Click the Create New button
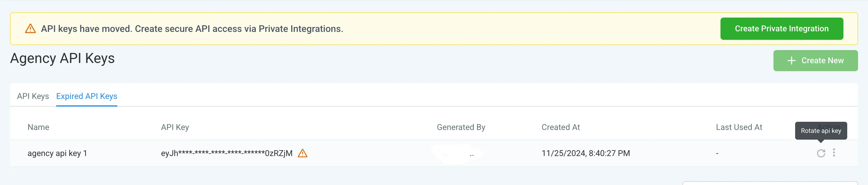This screenshot has width=868, height=185. (816, 61)
